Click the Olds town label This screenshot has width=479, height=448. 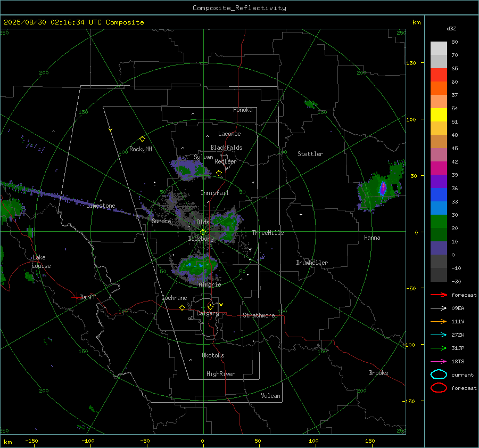[x=203, y=222]
